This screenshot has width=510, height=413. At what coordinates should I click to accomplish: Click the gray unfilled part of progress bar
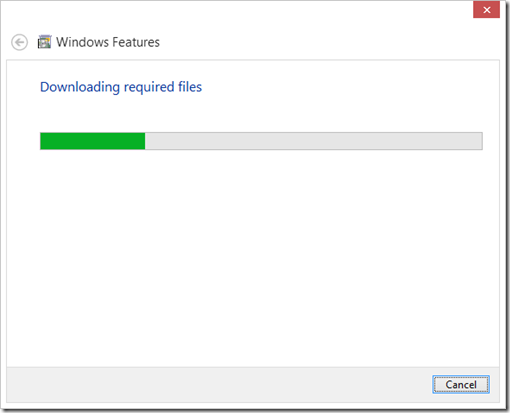313,141
